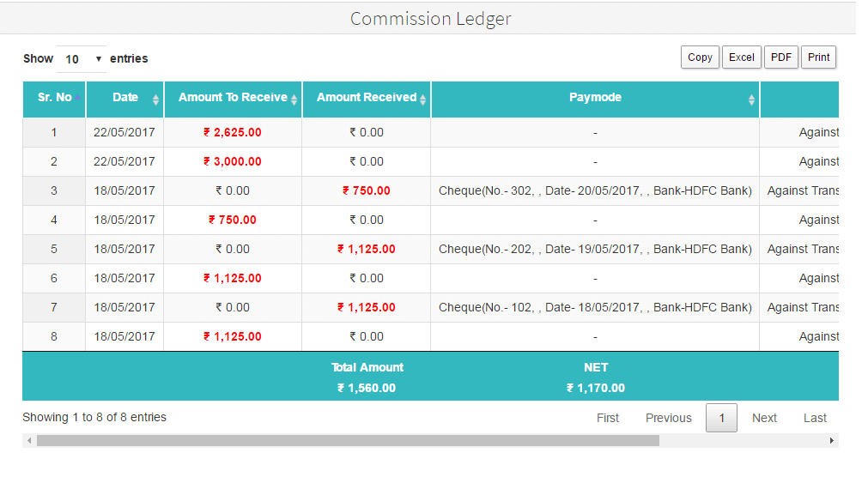Viewport: 868px width, 477px height.
Task: Go to the First page
Action: (608, 418)
